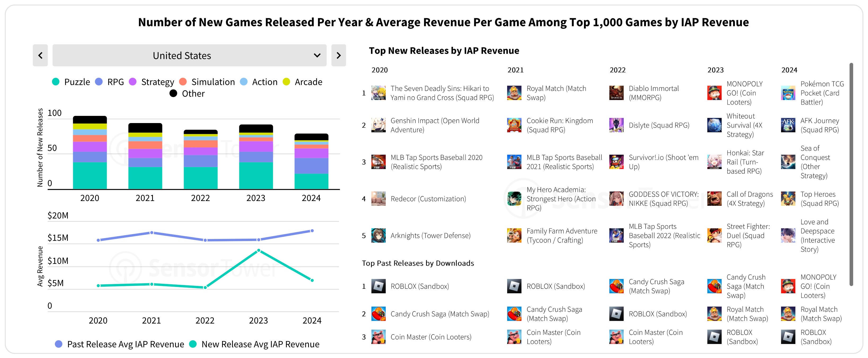Screen dimensions: 868x358
Task: Open the United States country dropdown
Action: tap(189, 56)
